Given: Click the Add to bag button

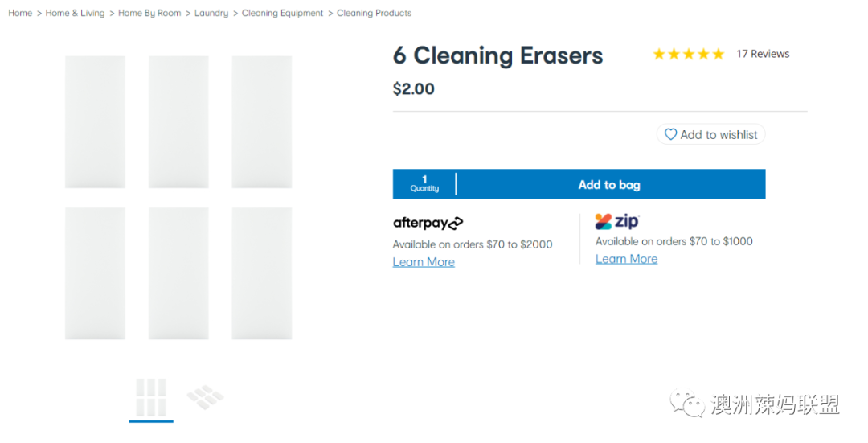Looking at the screenshot, I should [x=610, y=184].
